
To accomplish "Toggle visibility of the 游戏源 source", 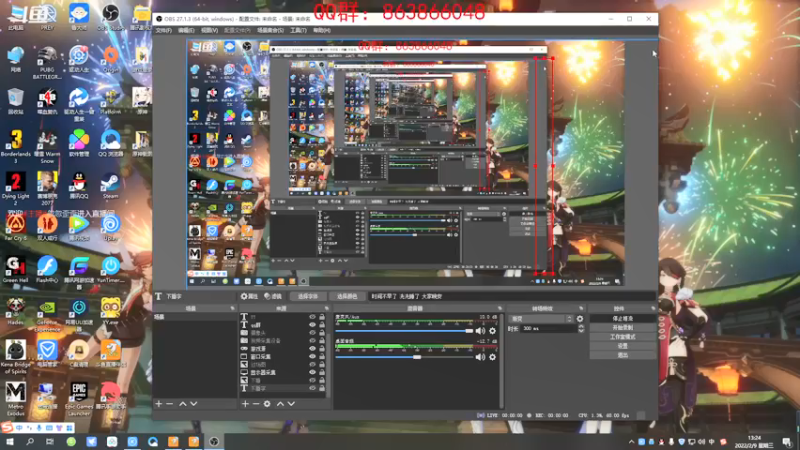I will point(313,348).
